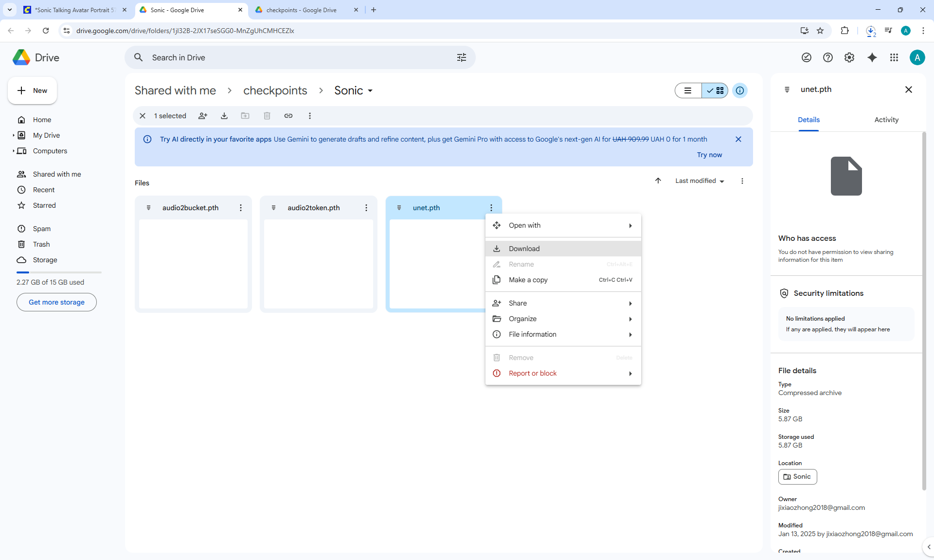Image resolution: width=934 pixels, height=560 pixels.
Task: Toggle the view details info panel button
Action: [740, 90]
